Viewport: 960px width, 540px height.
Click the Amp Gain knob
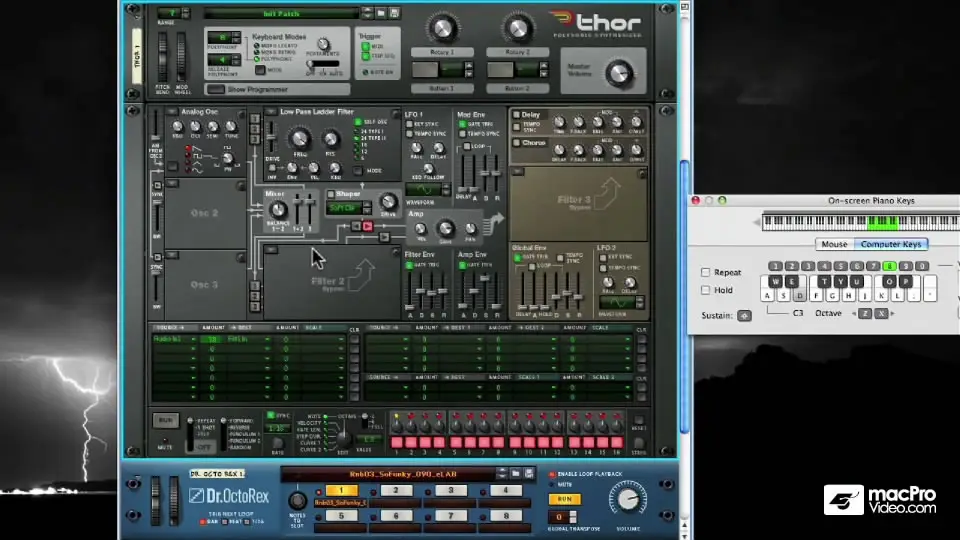pyautogui.click(x=446, y=228)
